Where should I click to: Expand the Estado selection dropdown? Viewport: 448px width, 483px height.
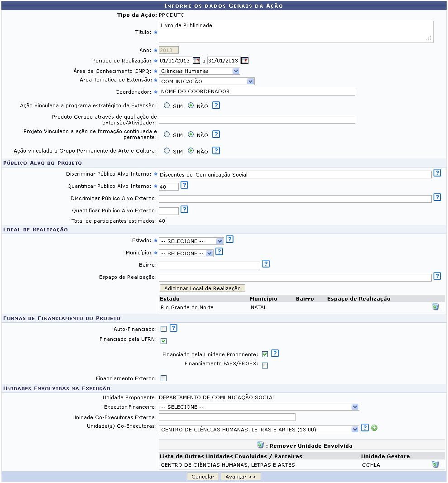(191, 241)
